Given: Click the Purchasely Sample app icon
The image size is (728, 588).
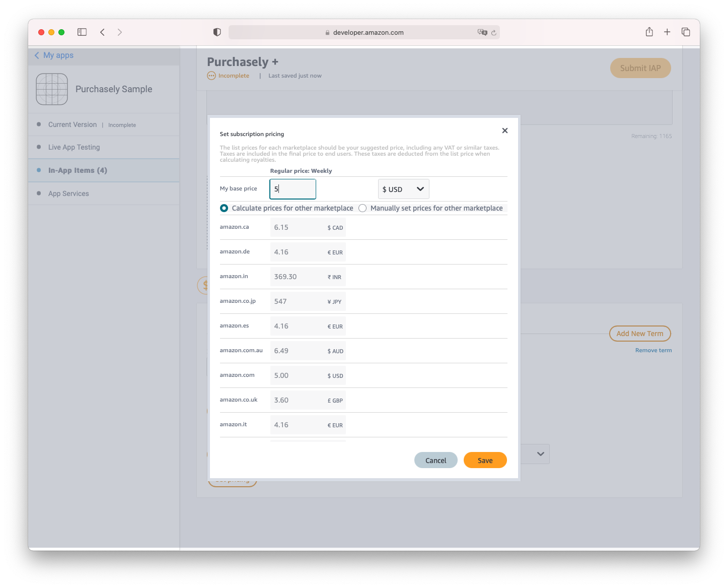Looking at the screenshot, I should click(52, 89).
